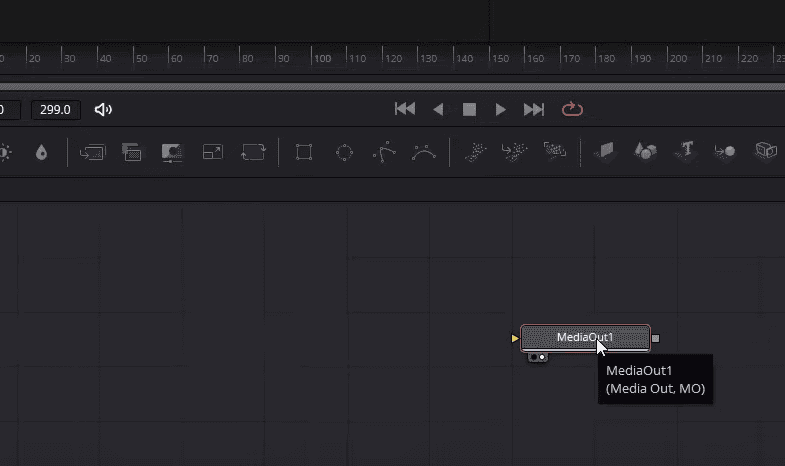This screenshot has width=785, height=466.
Task: Add a Matte Control node
Action: [x=172, y=153]
